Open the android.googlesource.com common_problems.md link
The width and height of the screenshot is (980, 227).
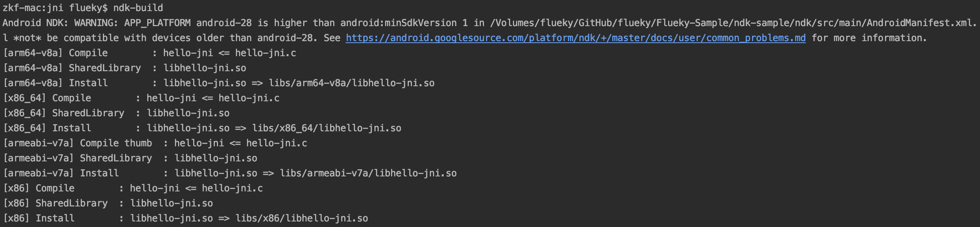[575, 38]
